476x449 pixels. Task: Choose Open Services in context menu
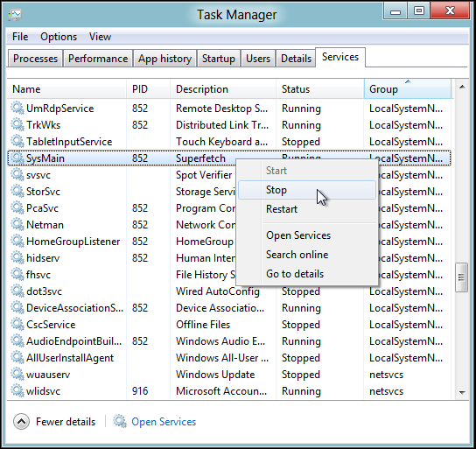pos(307,235)
